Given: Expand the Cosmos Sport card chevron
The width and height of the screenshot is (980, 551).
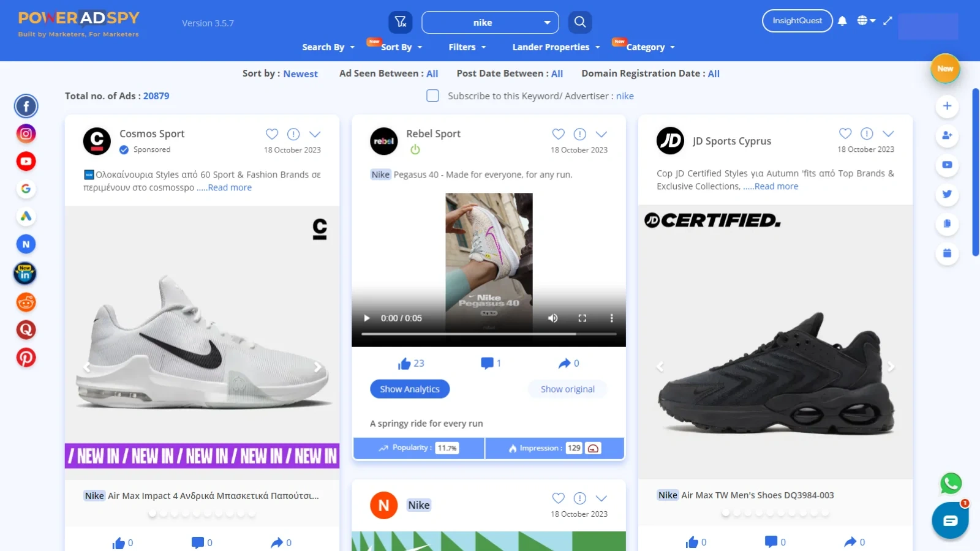Looking at the screenshot, I should (315, 134).
